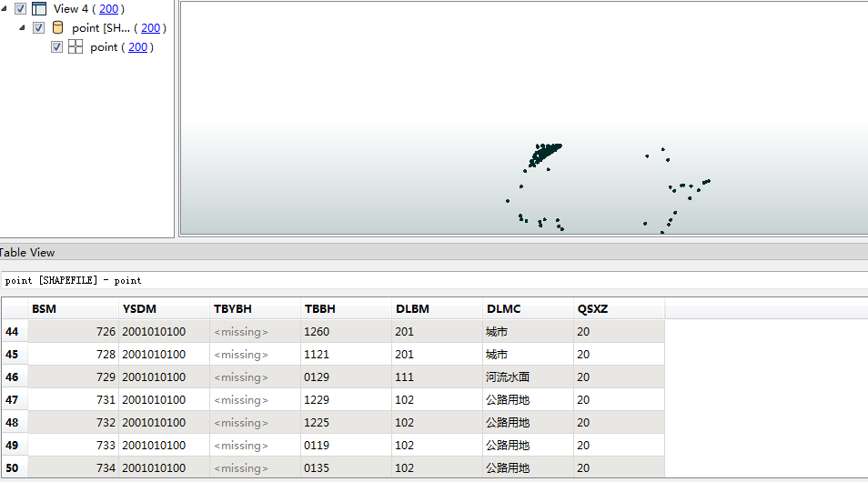Screen dimensions: 868x482
Task: Click BSM cell 728
Action: [x=73, y=354]
